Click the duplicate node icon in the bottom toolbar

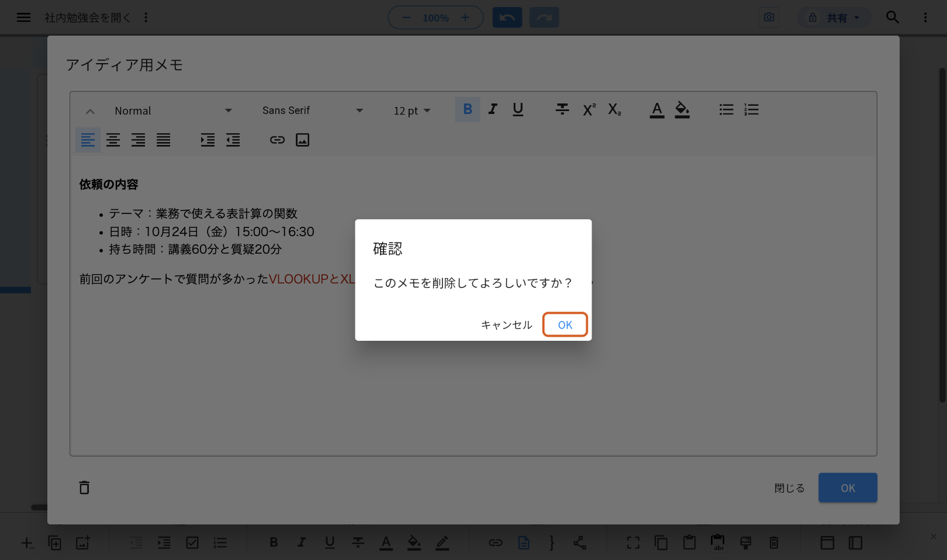coord(54,543)
